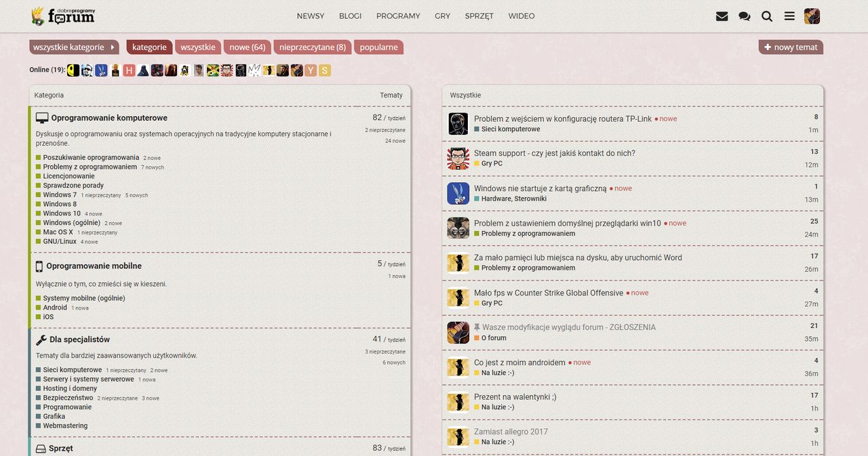Viewport: 868px width, 456px height.
Task: Select the nieprzeczytane (8) tab
Action: point(313,47)
